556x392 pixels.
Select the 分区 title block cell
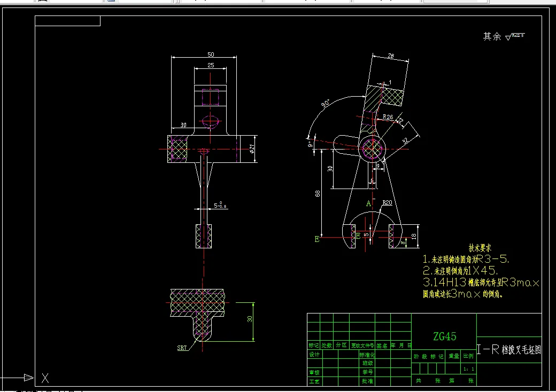(x=341, y=345)
